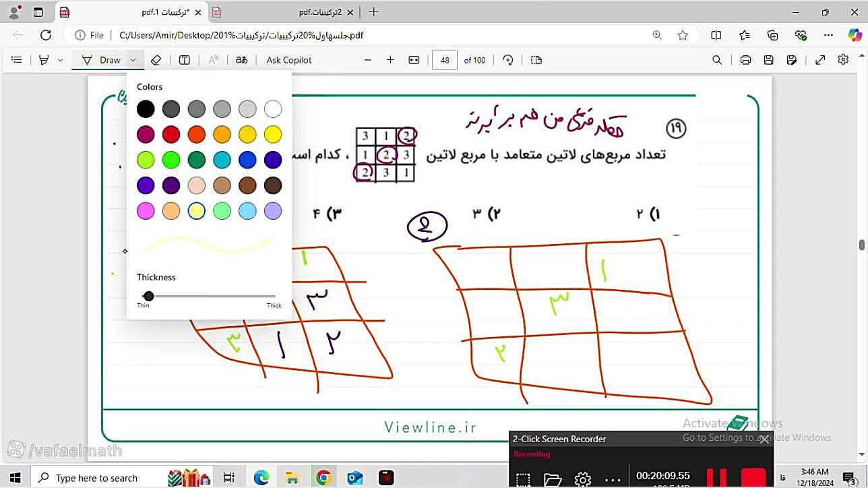Screen dimensions: 868x488
Task: Click the page number field showing 48
Action: click(445, 60)
